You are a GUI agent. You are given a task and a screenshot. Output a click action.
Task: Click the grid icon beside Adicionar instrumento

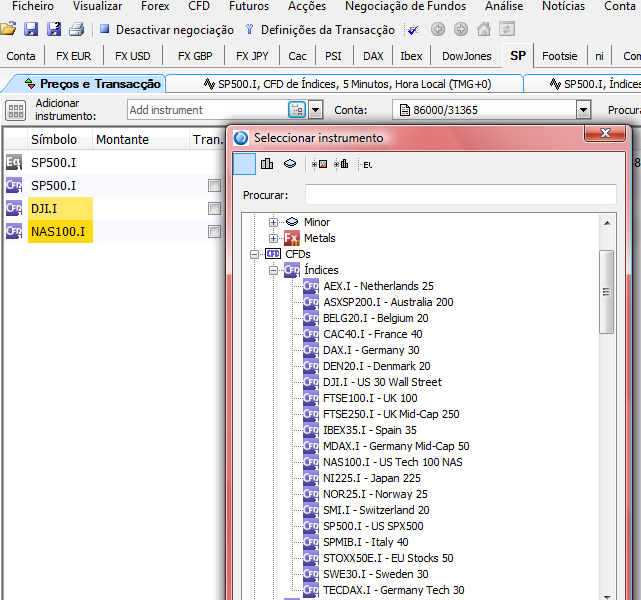pos(16,110)
